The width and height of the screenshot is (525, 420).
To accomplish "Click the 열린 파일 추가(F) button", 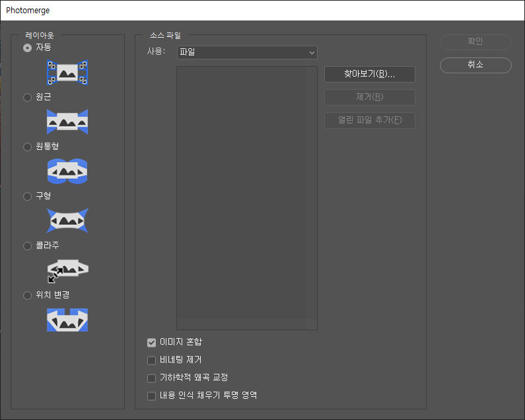I will click(370, 120).
